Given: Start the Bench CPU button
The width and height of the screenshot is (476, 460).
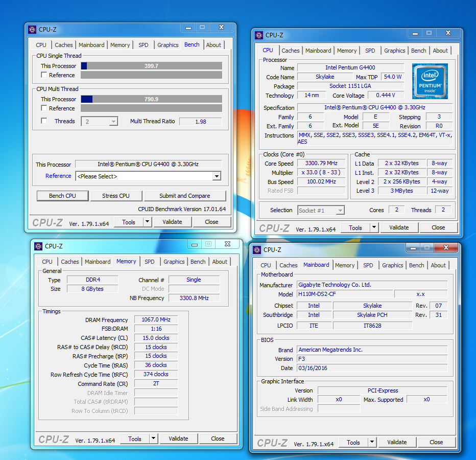Looking at the screenshot, I should pos(62,196).
